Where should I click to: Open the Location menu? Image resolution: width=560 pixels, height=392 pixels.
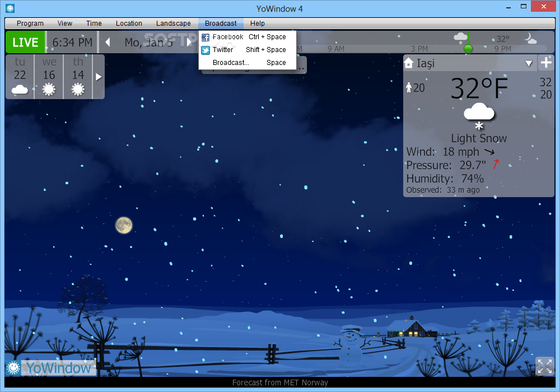[x=129, y=23]
